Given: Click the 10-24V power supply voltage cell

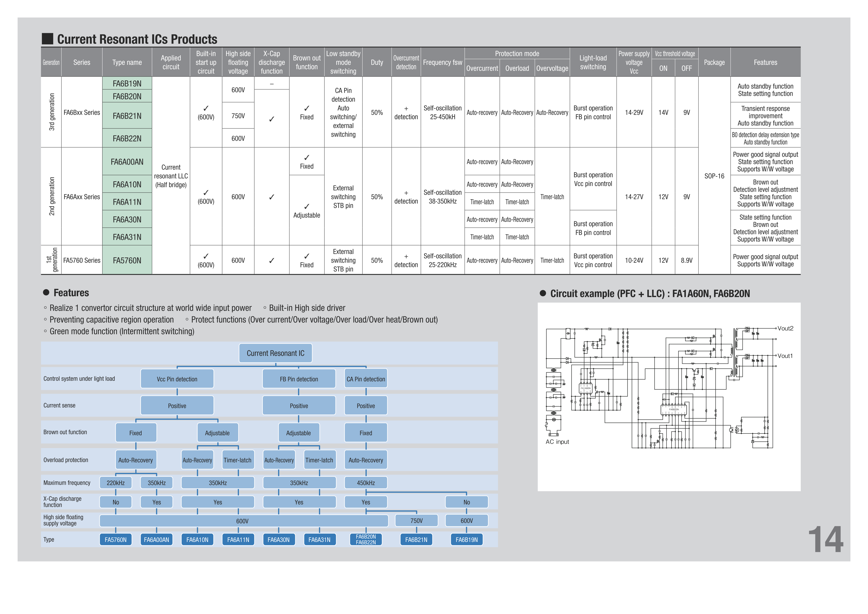Looking at the screenshot, I should click(634, 260).
